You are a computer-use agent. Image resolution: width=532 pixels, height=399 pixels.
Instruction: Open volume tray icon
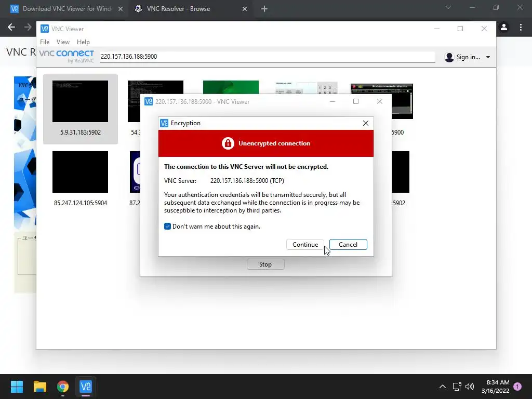[470, 387]
